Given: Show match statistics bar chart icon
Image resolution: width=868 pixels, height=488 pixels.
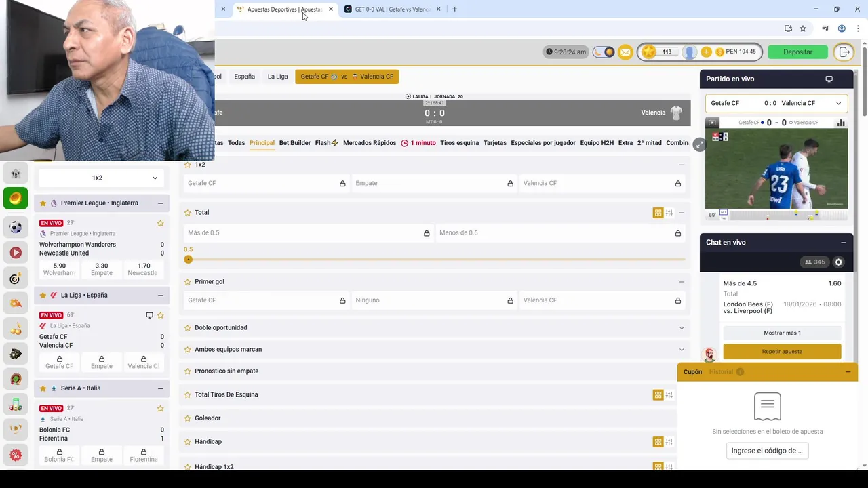Looking at the screenshot, I should [841, 123].
